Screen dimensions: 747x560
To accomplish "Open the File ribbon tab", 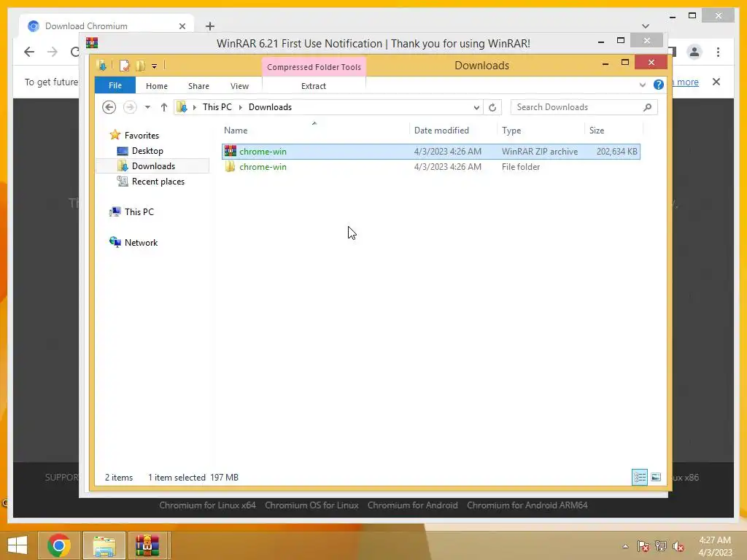I will click(115, 85).
